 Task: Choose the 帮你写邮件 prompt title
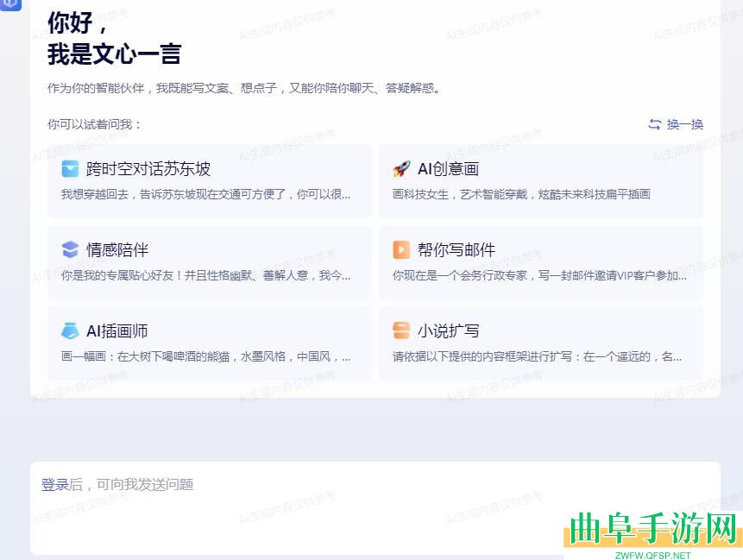coord(457,249)
